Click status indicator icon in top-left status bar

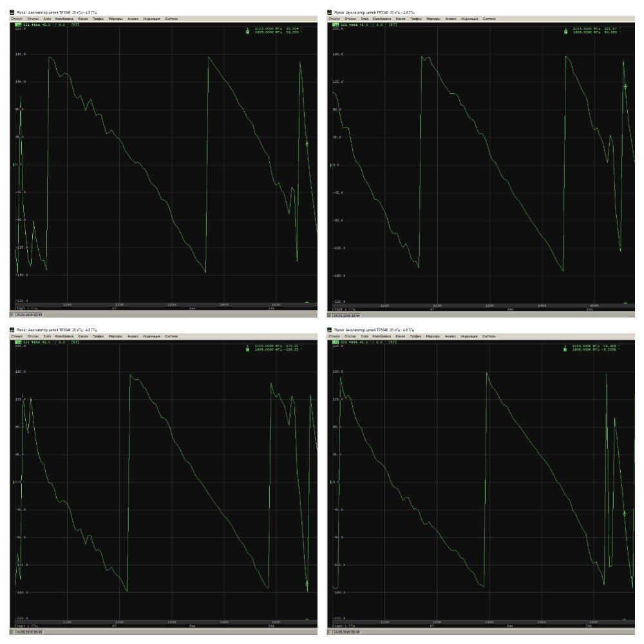coord(12,315)
